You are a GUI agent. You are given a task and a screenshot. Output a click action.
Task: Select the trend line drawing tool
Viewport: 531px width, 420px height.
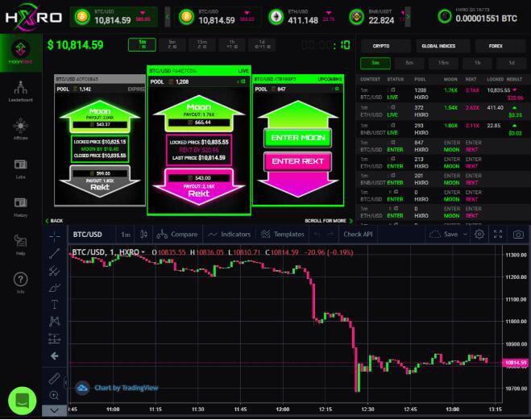tap(55, 253)
